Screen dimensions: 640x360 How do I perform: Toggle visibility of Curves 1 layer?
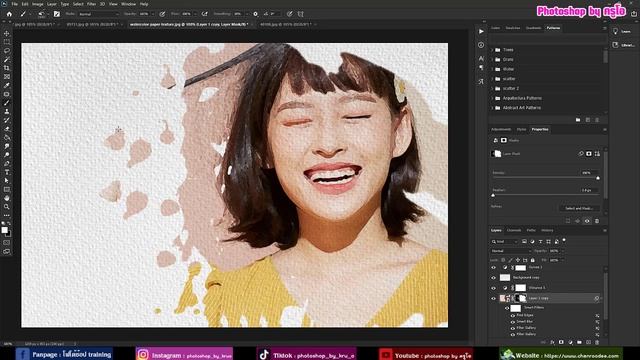493,268
